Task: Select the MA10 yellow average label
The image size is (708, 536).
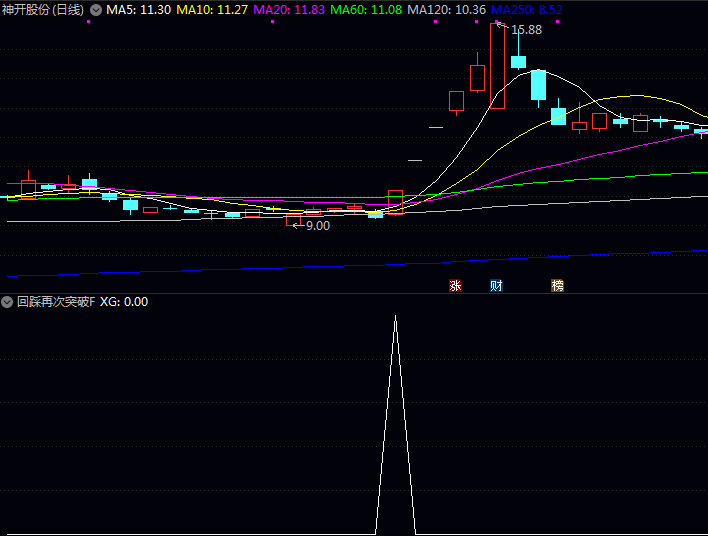Action: [212, 10]
